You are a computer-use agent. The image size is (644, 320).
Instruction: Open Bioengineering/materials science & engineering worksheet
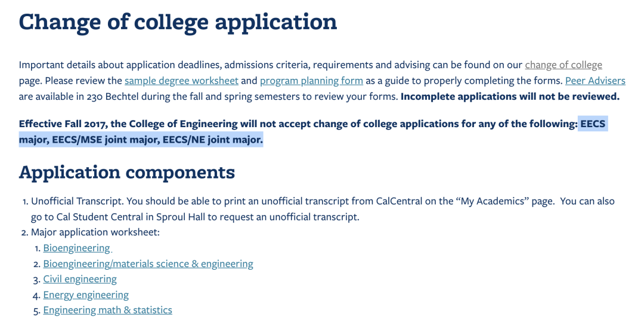(x=148, y=264)
